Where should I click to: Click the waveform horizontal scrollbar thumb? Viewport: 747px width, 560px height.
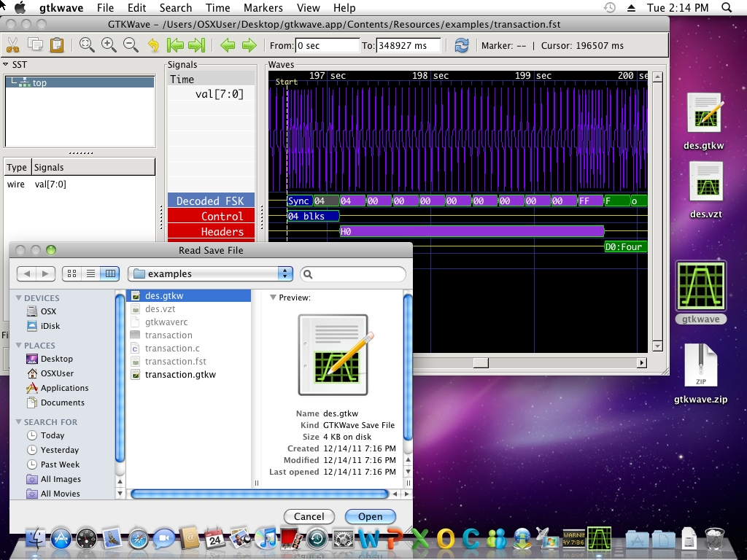(x=481, y=362)
